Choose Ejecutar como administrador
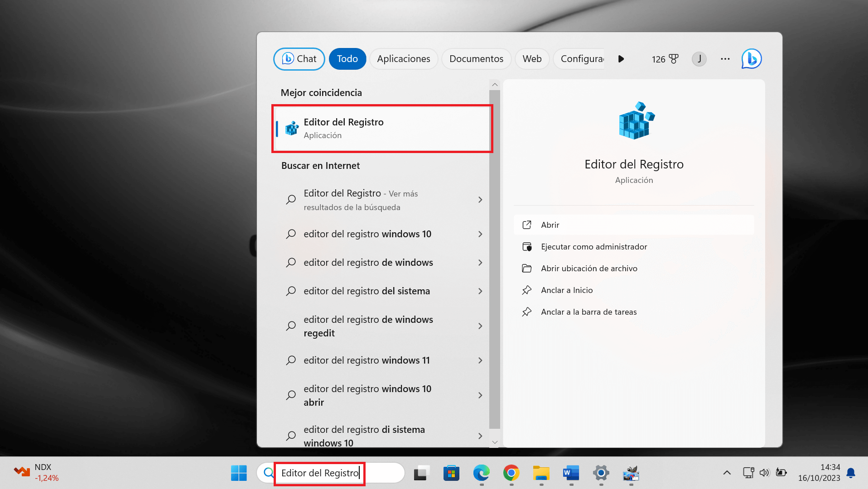 click(634, 247)
